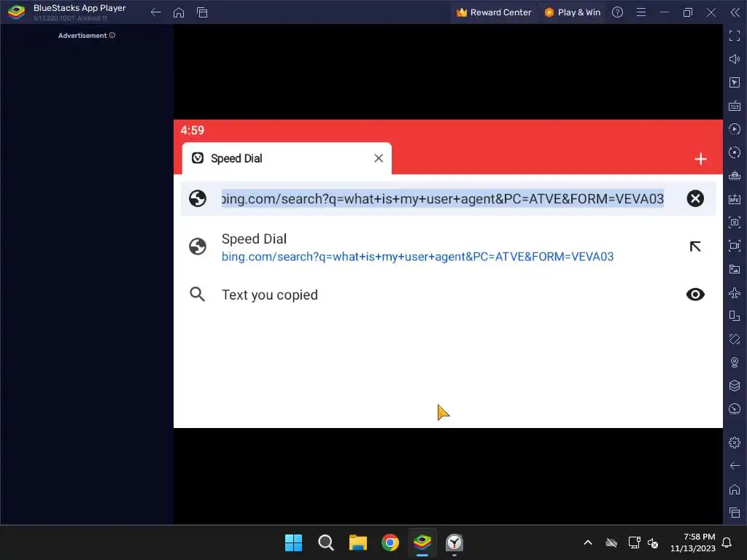Select the Speed Dial tab
Screen dimensions: 747x560
pyautogui.click(x=286, y=158)
